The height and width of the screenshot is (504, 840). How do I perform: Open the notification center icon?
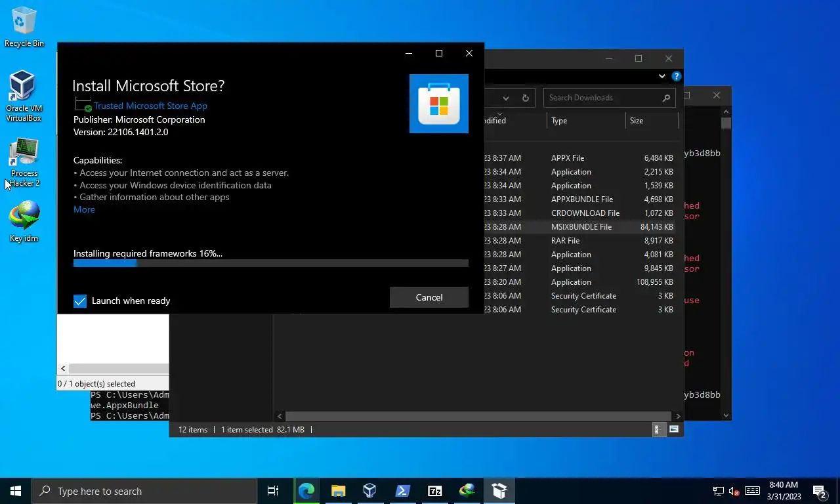click(x=820, y=491)
